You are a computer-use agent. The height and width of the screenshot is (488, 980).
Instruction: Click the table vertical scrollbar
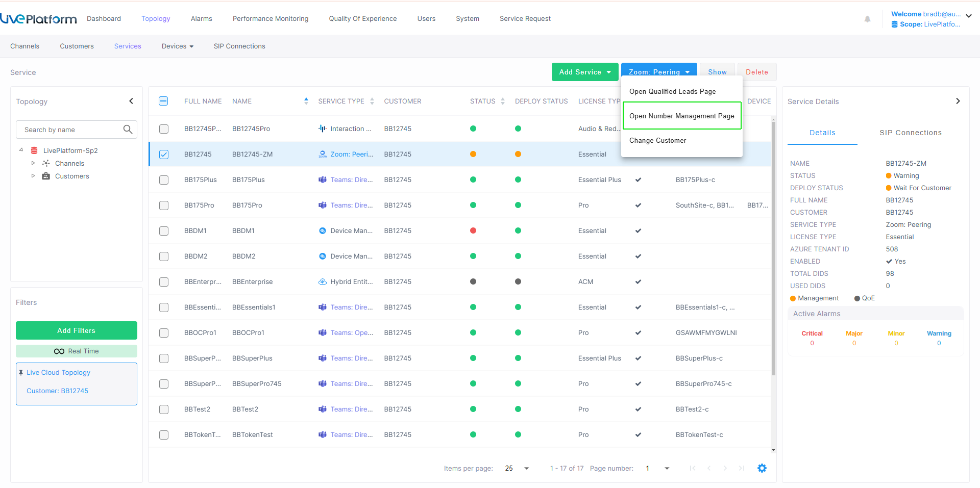click(x=773, y=247)
